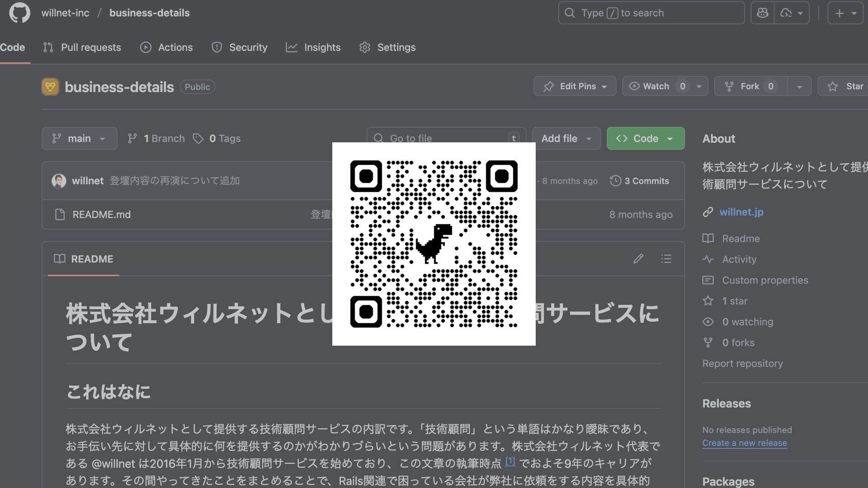Open the README.md file

point(102,215)
